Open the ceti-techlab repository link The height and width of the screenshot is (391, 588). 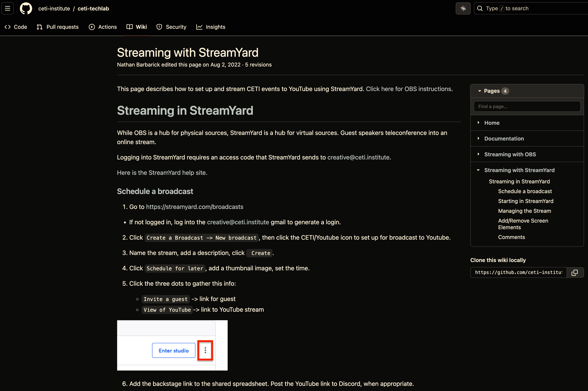93,9
